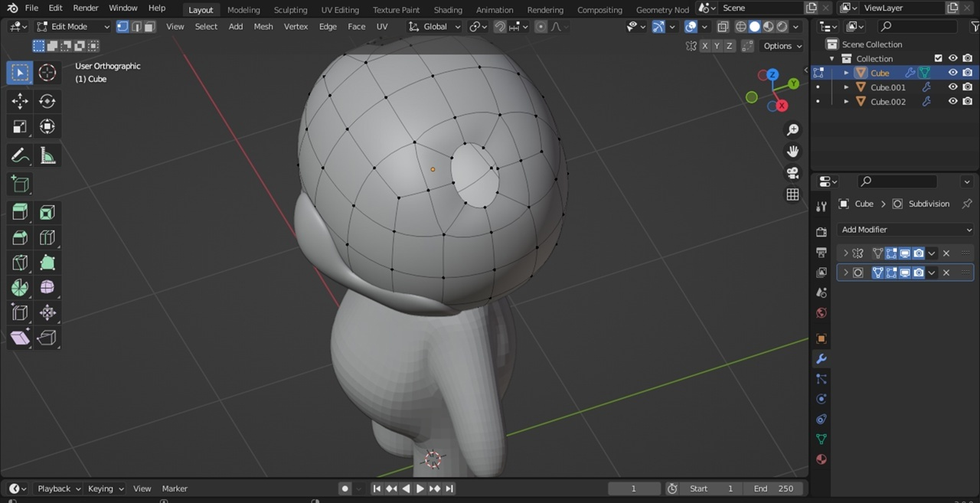Viewport: 980px width, 503px height.
Task: Remove the Subdivision modifier with its X button
Action: (x=946, y=273)
